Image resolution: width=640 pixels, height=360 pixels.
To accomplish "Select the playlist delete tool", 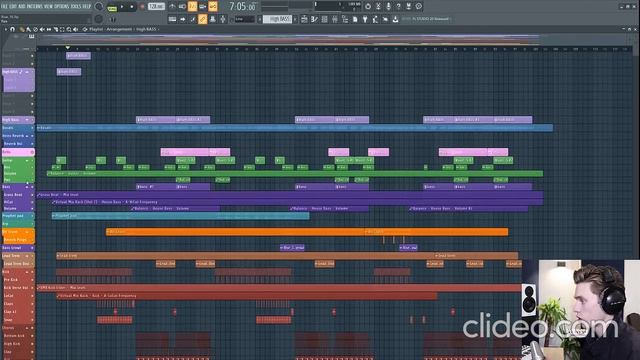I will coord(35,29).
